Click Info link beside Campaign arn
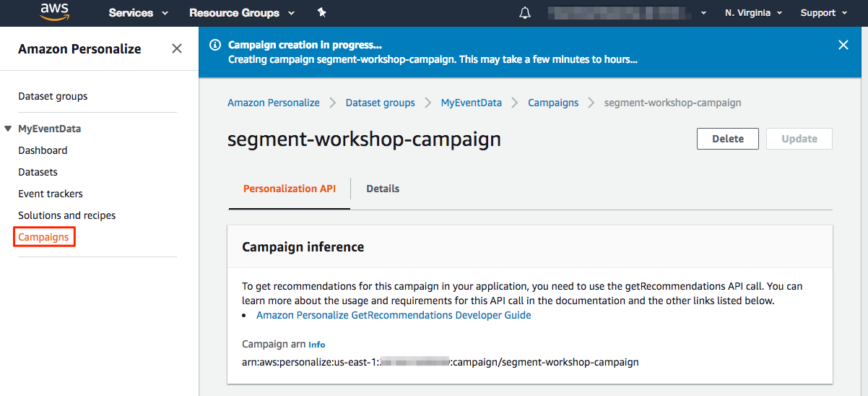 (317, 345)
